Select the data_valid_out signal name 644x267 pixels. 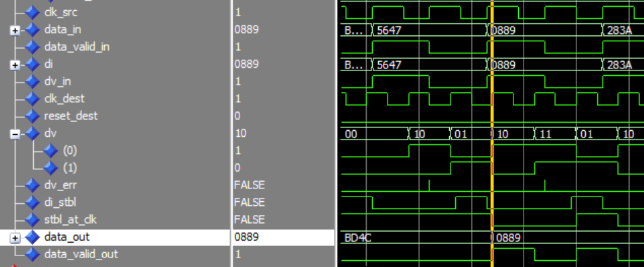click(81, 255)
